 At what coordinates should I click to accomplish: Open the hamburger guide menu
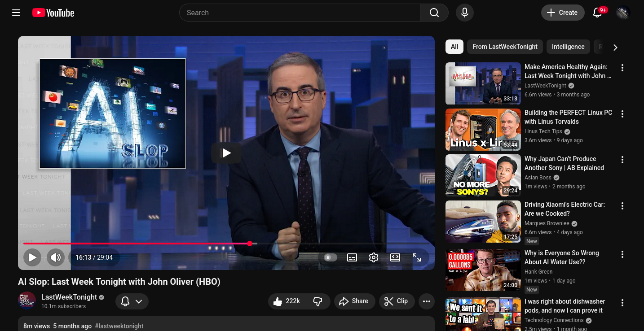click(16, 13)
